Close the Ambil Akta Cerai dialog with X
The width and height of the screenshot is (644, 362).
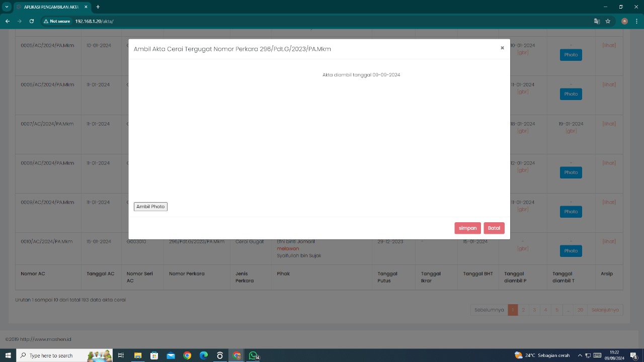tap(502, 48)
